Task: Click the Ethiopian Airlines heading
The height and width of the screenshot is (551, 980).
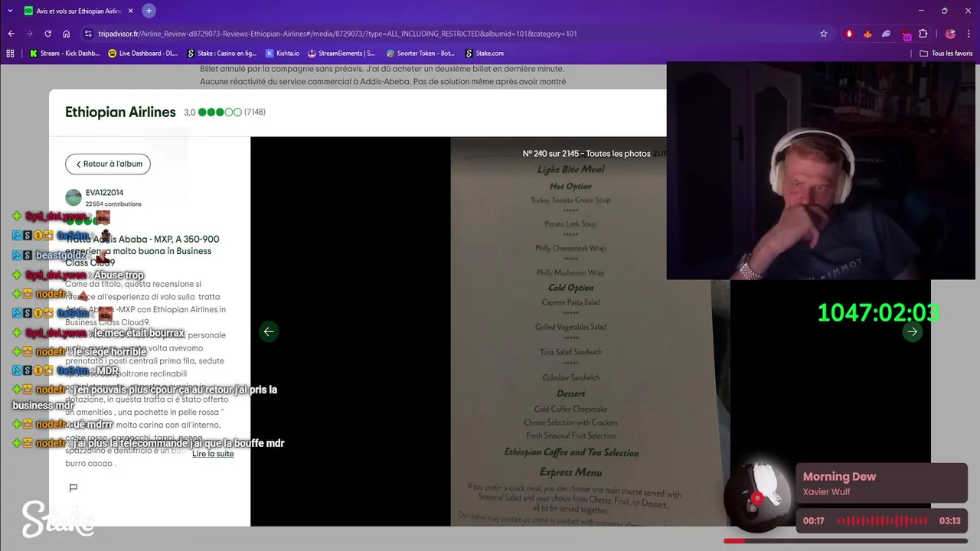Action: click(120, 112)
